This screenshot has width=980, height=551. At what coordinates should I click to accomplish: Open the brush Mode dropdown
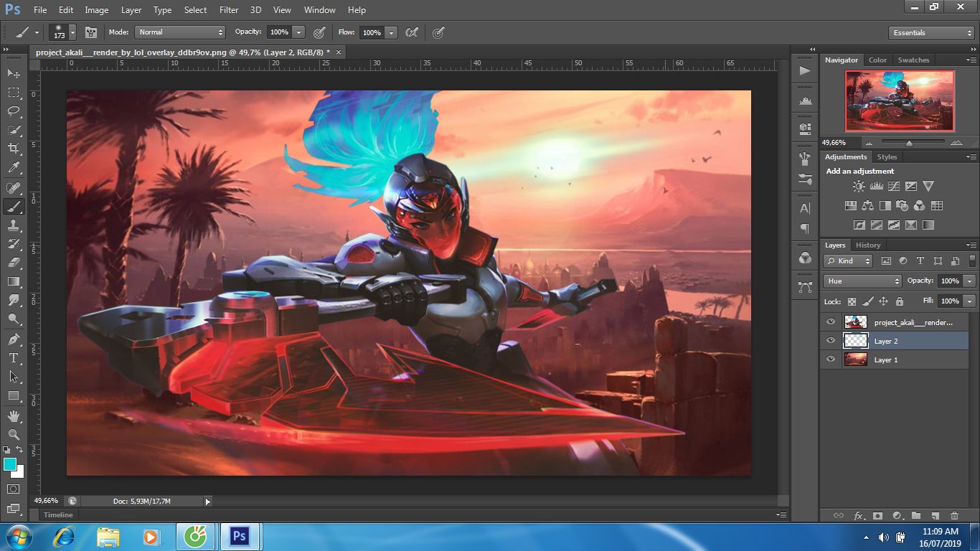click(x=180, y=32)
